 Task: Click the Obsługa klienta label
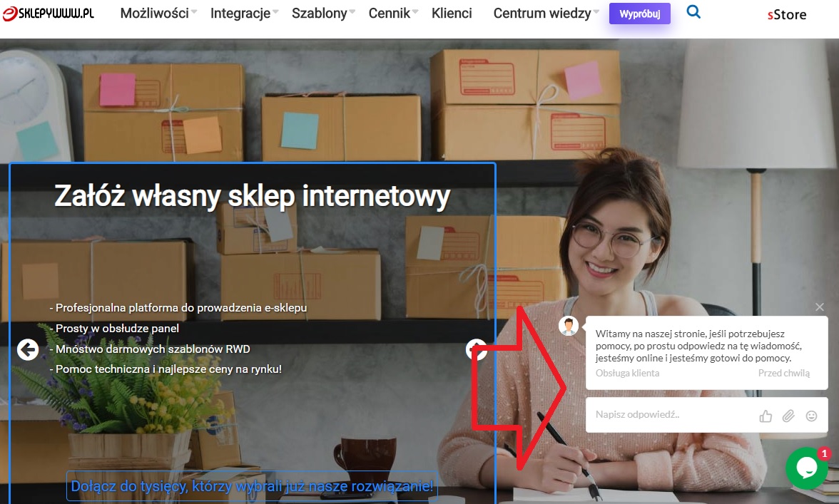[627, 373]
